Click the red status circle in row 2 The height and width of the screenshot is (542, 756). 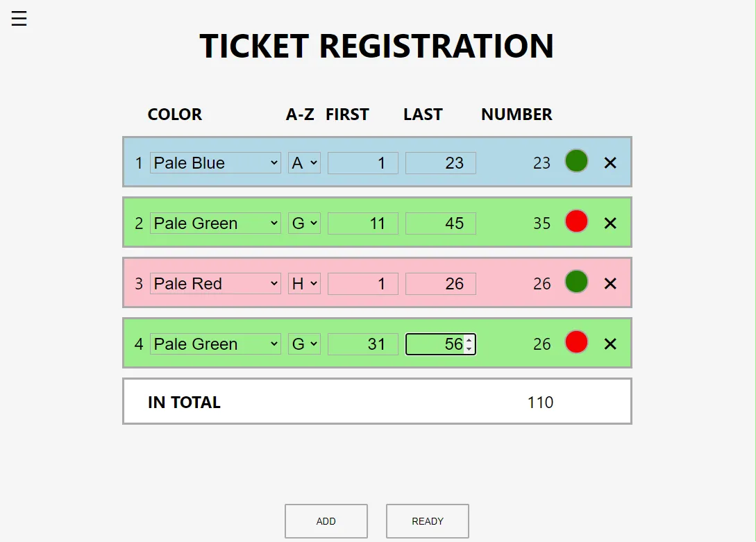[x=576, y=221]
